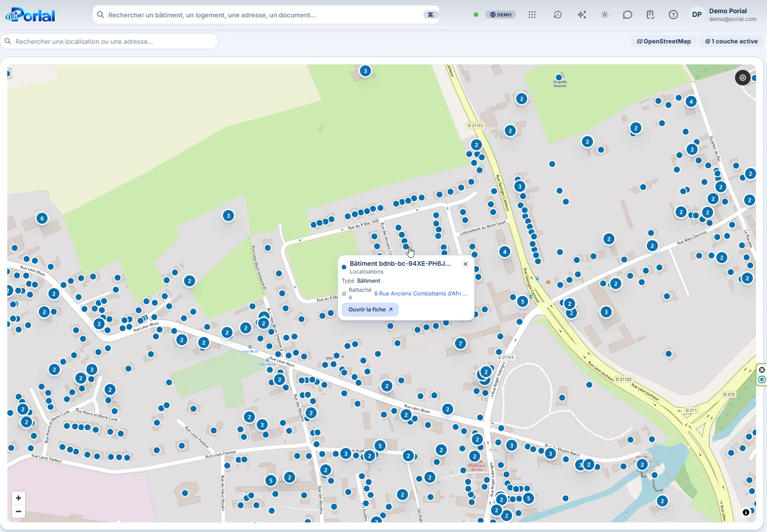The image size is (767, 532).
Task: Focus the global building search field
Action: pyautogui.click(x=265, y=15)
